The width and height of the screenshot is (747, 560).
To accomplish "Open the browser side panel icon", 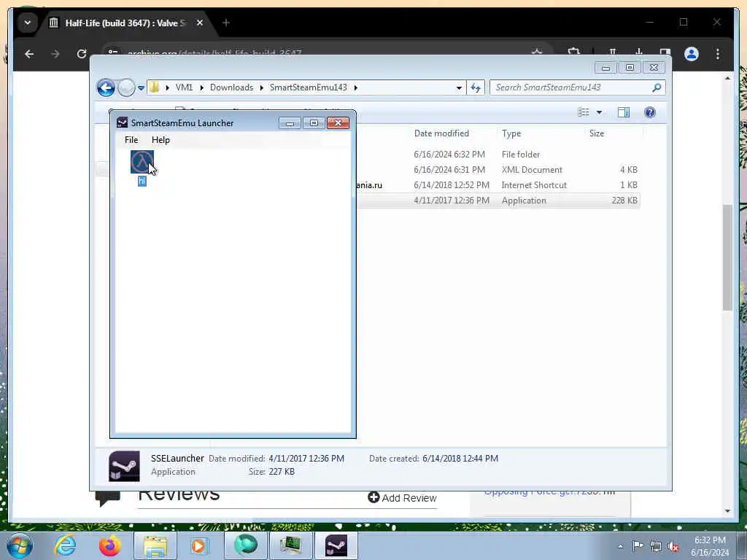I will 665,52.
